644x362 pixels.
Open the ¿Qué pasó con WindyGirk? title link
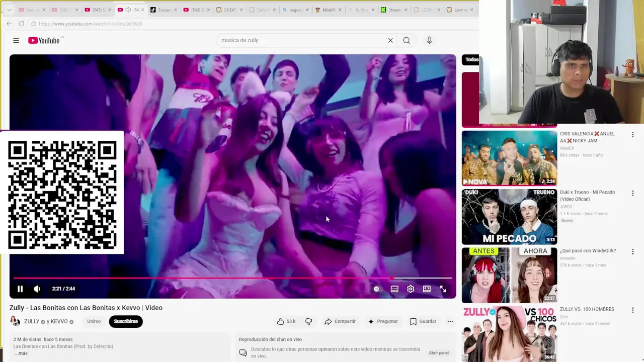(x=588, y=251)
